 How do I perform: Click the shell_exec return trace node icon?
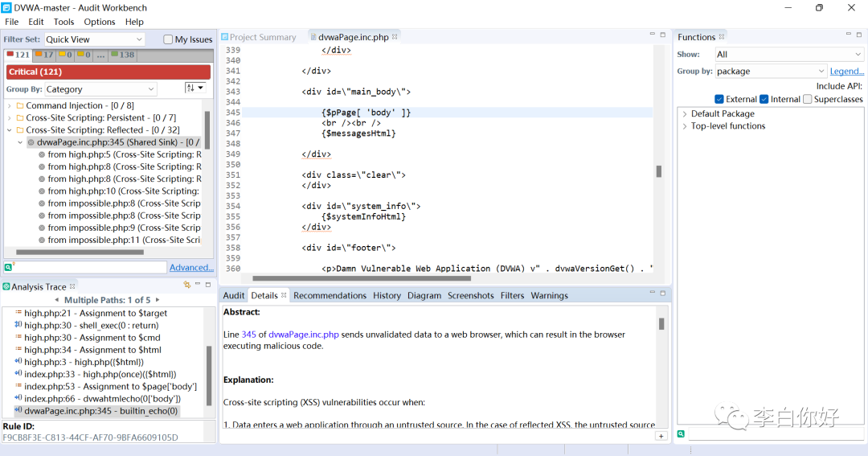tap(18, 325)
